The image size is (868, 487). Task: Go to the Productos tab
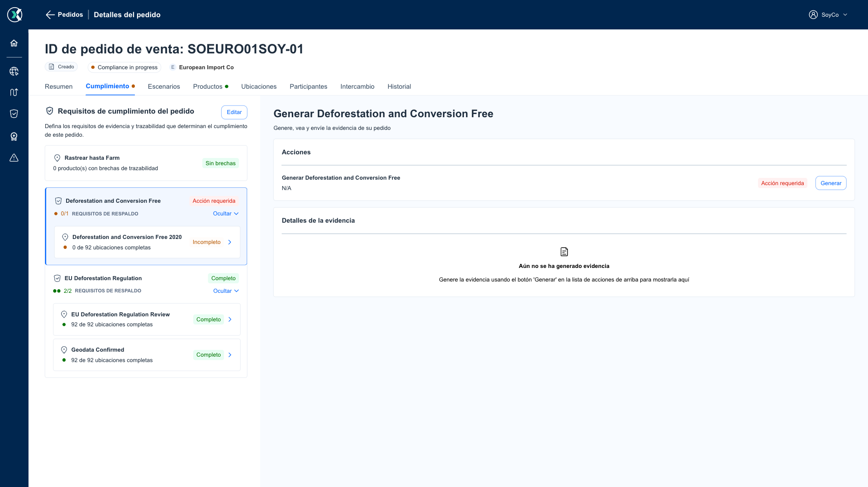click(210, 86)
